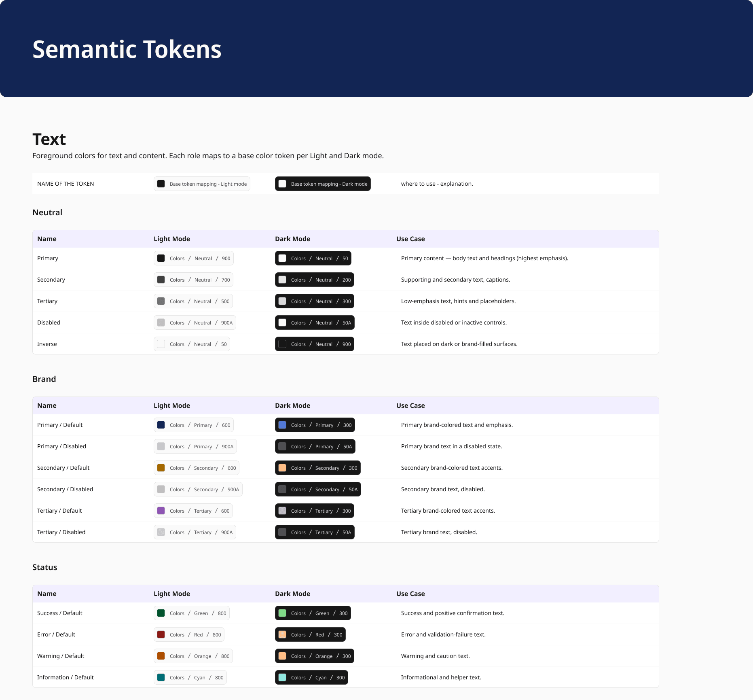Pick the Secondary 600 brown color swatch
The height and width of the screenshot is (700, 753).
coord(161,468)
